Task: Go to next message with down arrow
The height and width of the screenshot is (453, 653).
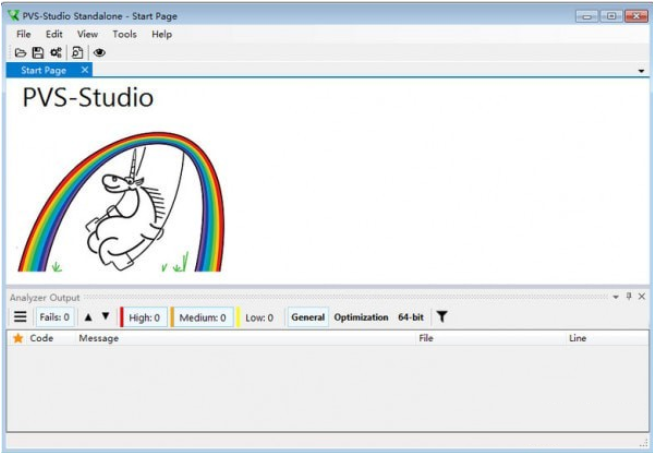Action: click(105, 317)
